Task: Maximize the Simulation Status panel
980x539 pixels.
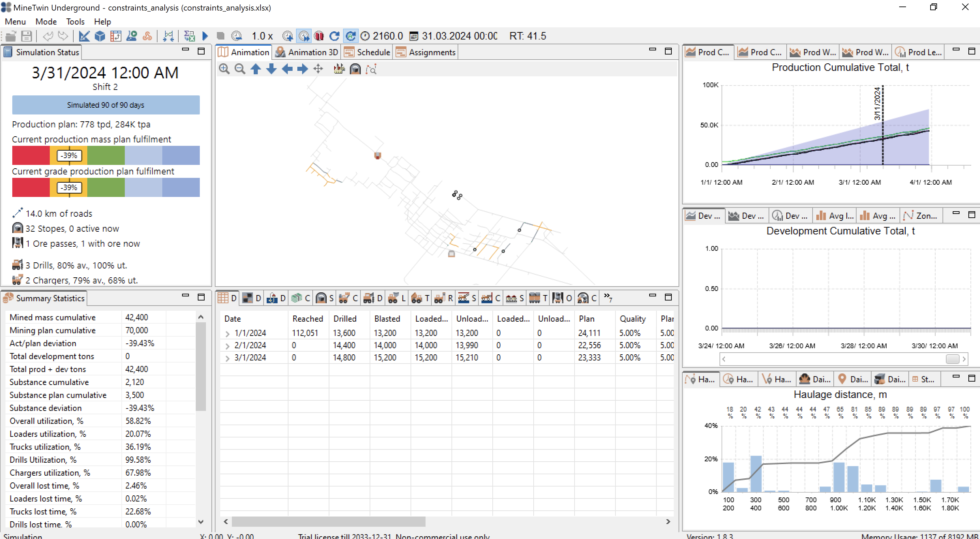Action: [x=201, y=51]
